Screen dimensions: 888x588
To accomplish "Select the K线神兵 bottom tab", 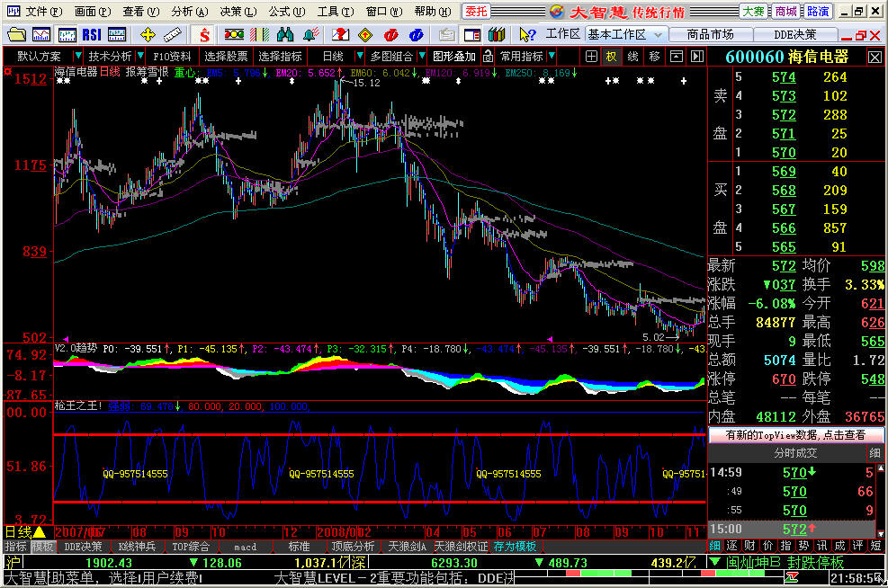I will point(137,547).
